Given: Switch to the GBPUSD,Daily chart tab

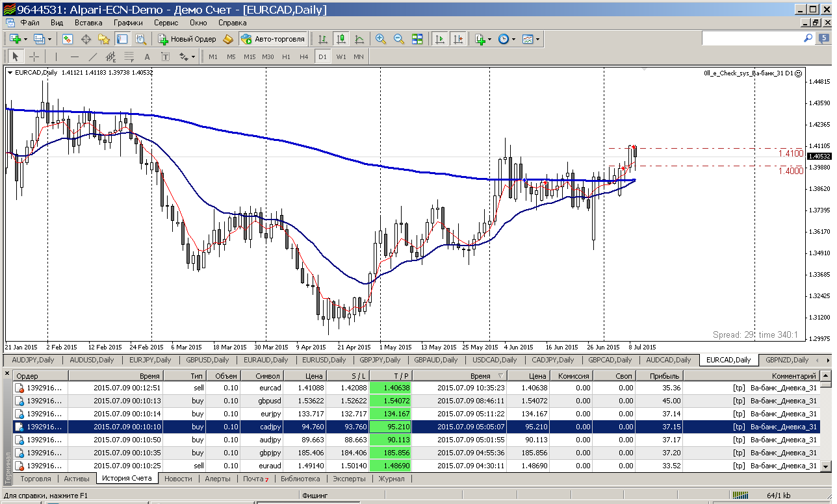Looking at the screenshot, I should pos(207,360).
